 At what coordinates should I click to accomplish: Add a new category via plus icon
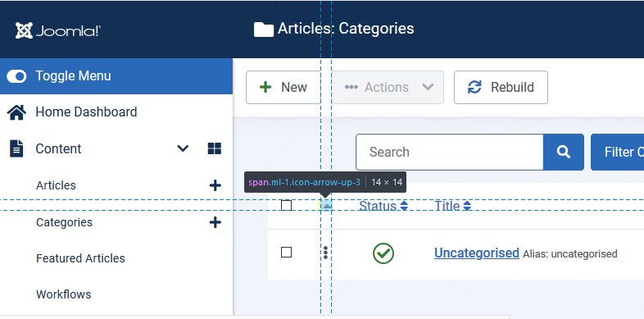point(215,222)
